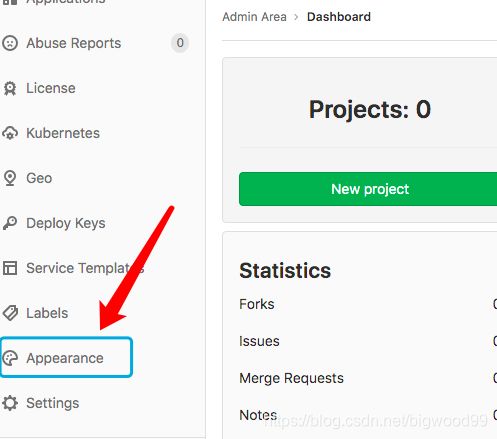This screenshot has width=497, height=439.
Task: Click the Service Templates layout icon
Action: (x=10, y=268)
